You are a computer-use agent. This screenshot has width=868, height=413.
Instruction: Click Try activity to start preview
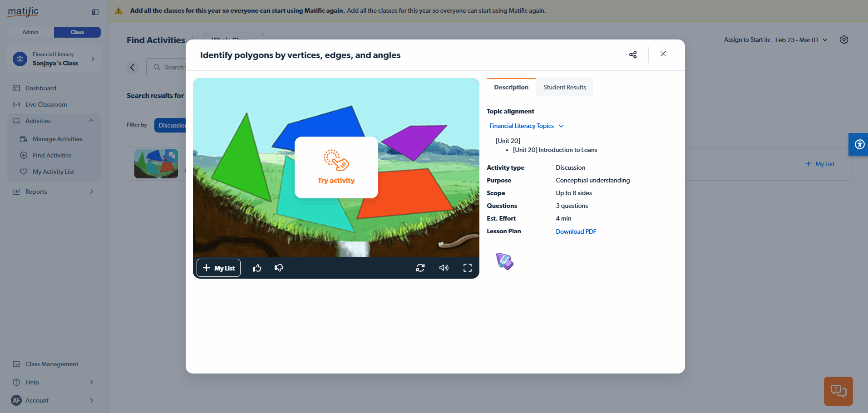(x=336, y=167)
